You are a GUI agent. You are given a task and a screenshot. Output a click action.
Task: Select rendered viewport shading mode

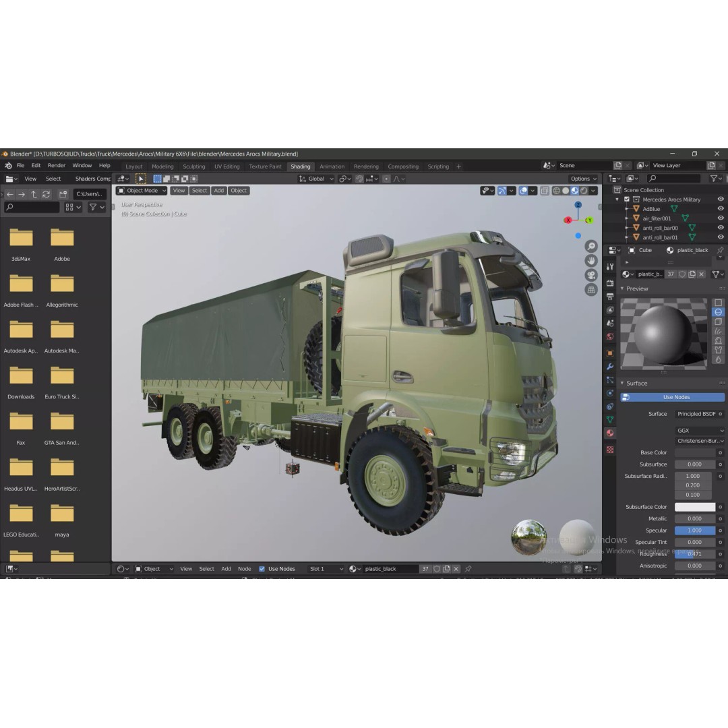584,190
